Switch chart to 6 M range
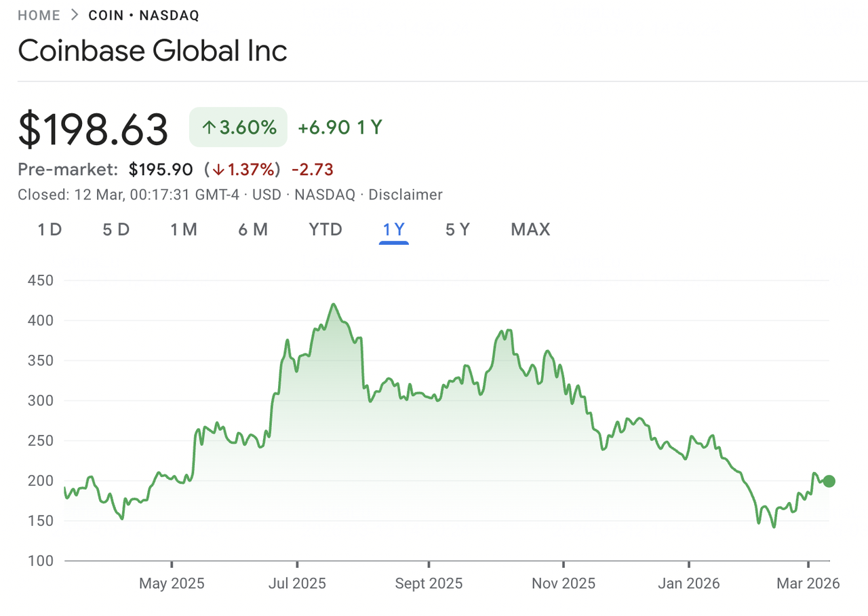The height and width of the screenshot is (616, 868). tap(253, 229)
